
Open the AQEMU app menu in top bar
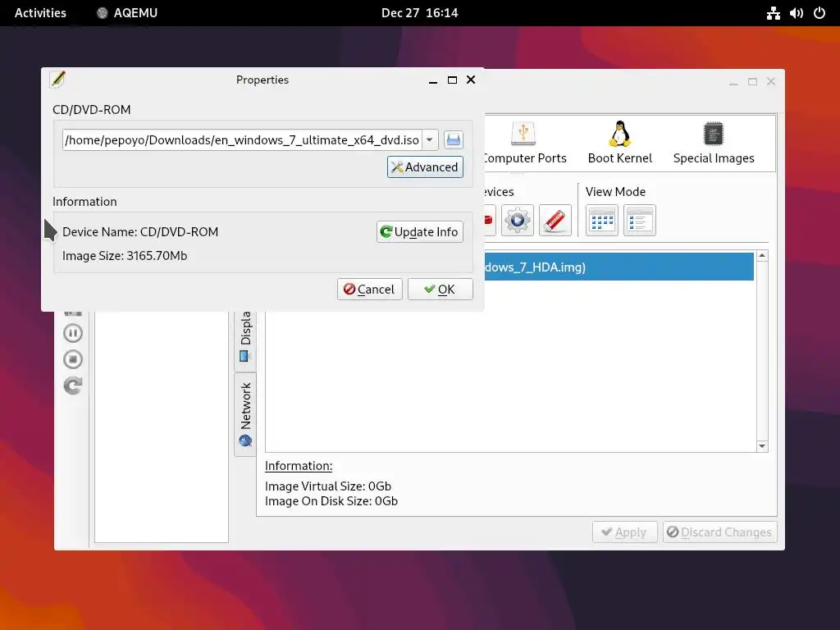coord(127,13)
